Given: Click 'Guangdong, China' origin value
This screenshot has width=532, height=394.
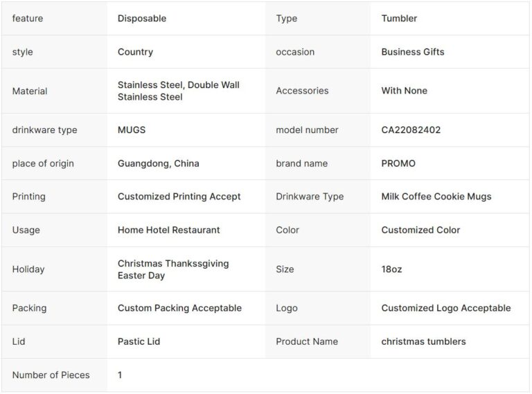Looking at the screenshot, I should point(158,163).
